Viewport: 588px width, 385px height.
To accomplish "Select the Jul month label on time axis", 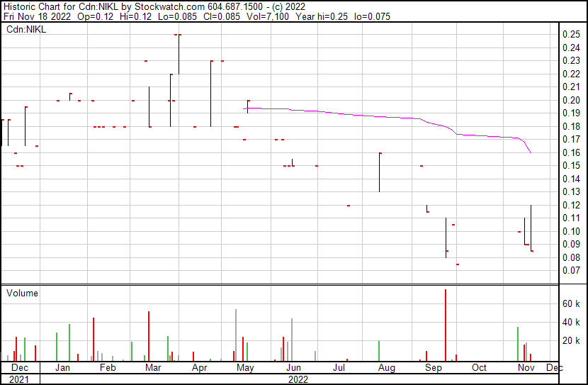I will pos(339,368).
